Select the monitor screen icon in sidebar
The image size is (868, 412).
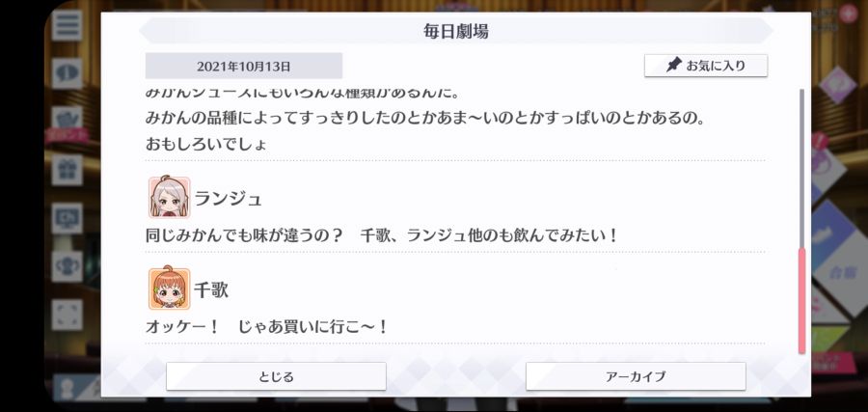tap(67, 218)
